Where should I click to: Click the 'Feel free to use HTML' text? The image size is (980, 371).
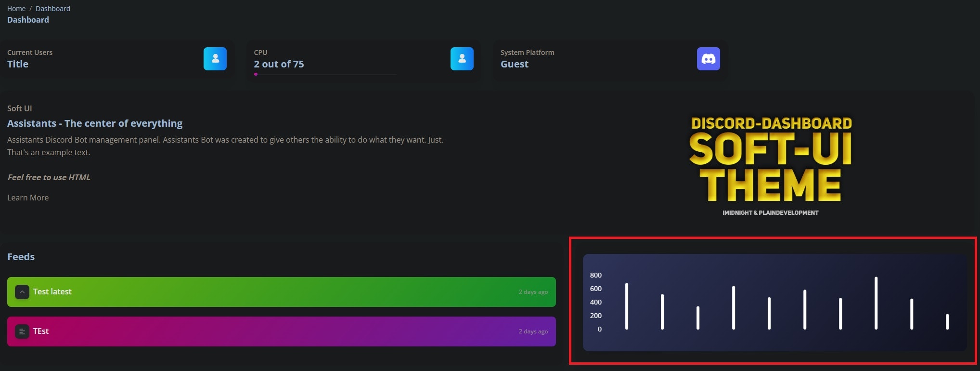click(x=49, y=177)
